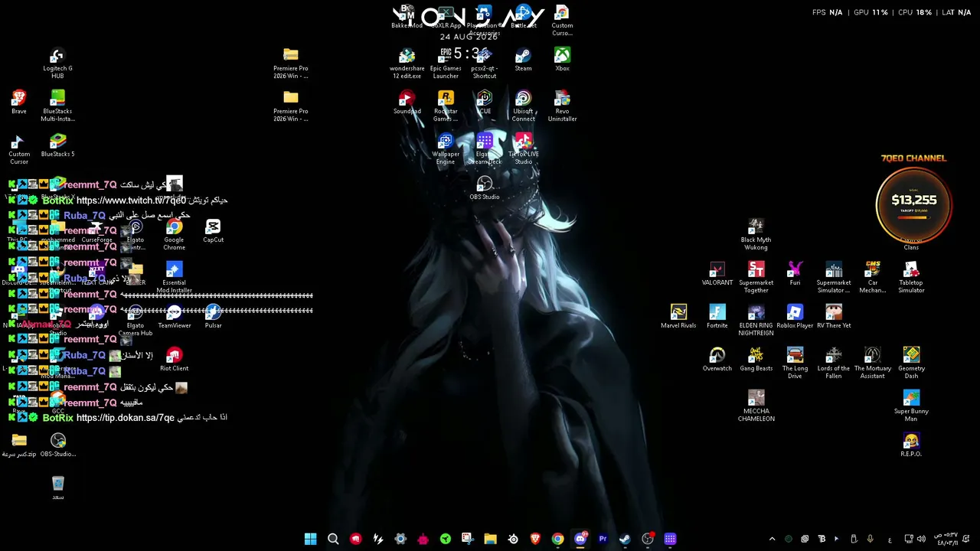Select the Steam desktop shortcut
Viewport: 980px width, 551px height.
(x=524, y=60)
